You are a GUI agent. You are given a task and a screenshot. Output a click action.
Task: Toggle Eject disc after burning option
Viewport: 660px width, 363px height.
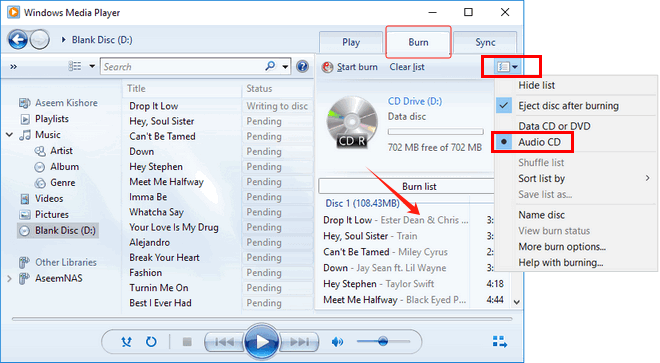[x=568, y=106]
